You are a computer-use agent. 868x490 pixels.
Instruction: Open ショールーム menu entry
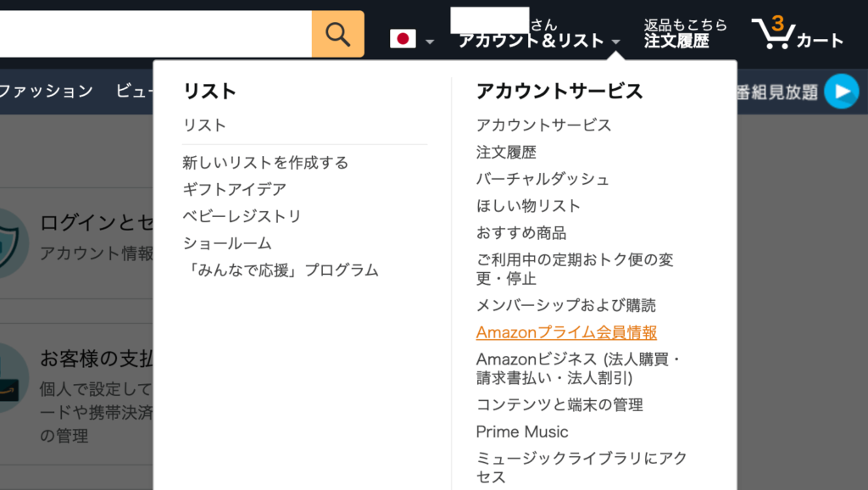[227, 243]
